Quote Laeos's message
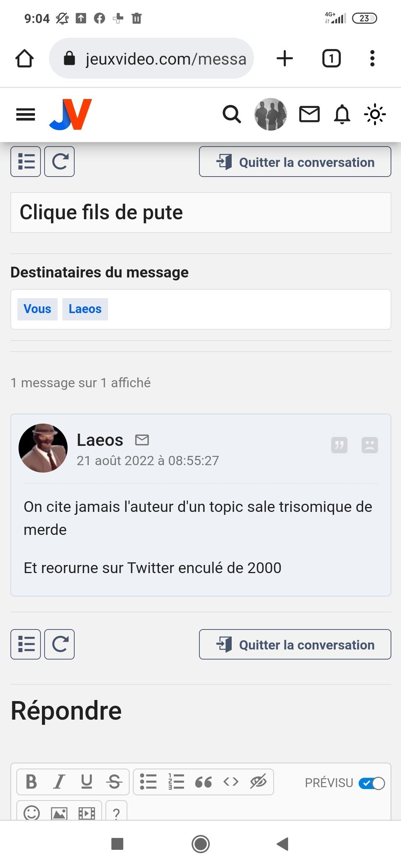 click(339, 445)
